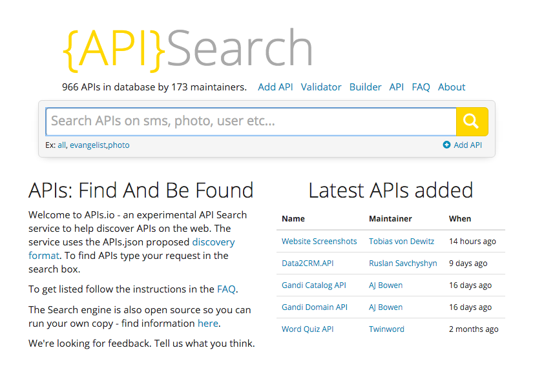544x392 pixels.
Task: Open Add API from the top navigation
Action: coord(275,87)
